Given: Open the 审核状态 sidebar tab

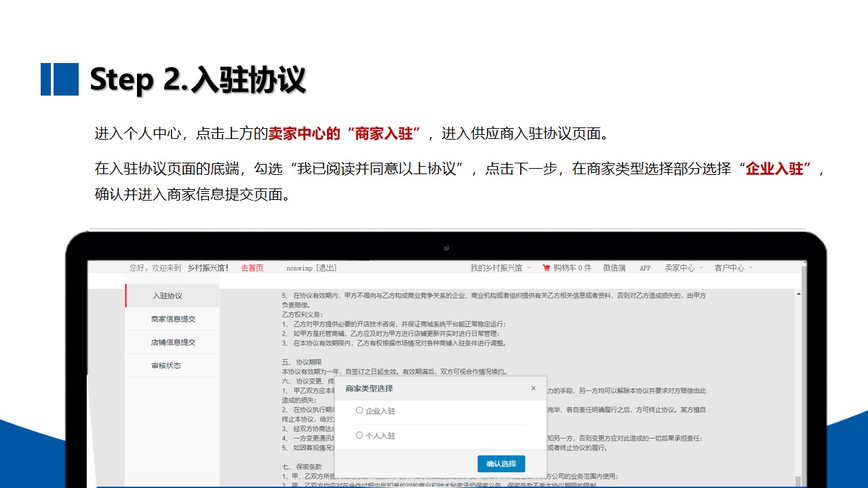Looking at the screenshot, I should (172, 366).
